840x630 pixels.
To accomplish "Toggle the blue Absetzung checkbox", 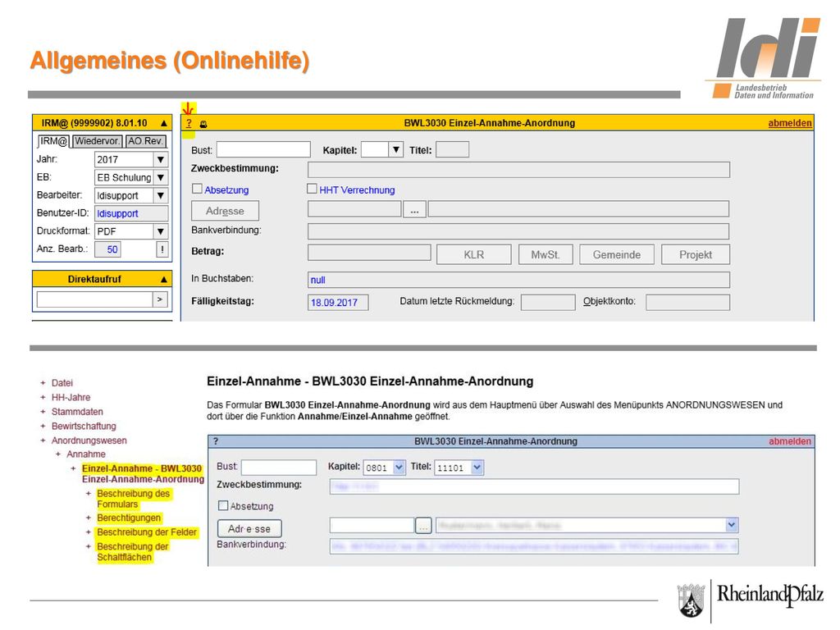I will [x=197, y=189].
